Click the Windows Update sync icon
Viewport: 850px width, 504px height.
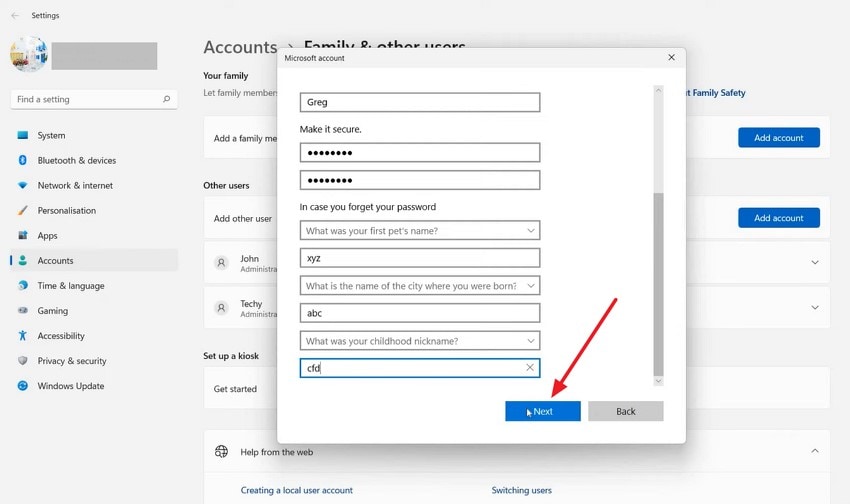(x=22, y=385)
